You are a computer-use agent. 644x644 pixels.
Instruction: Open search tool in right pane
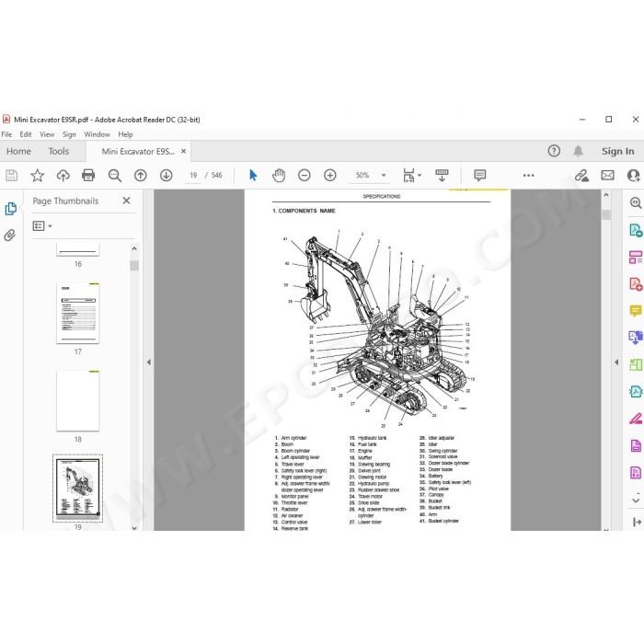click(636, 203)
